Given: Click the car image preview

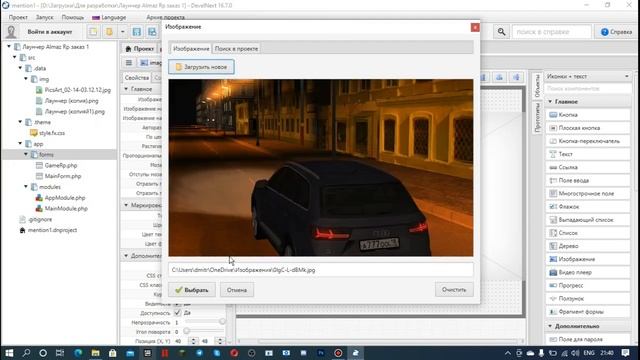Looking at the screenshot, I should (321, 168).
